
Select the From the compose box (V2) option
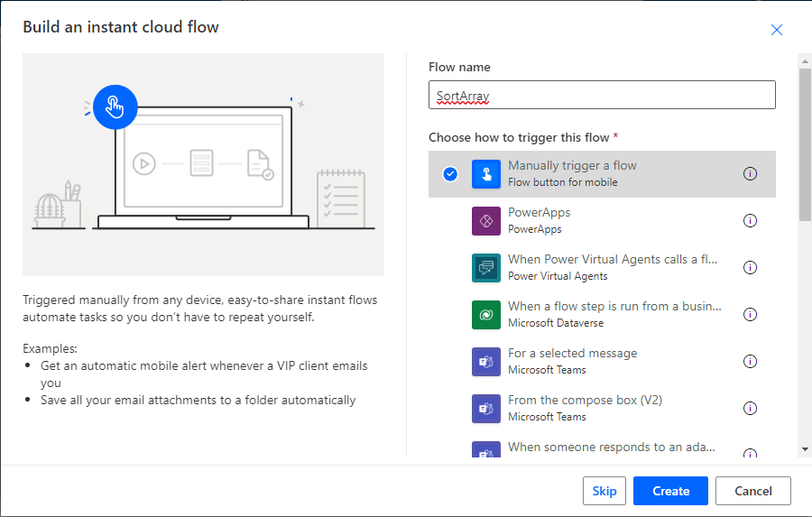[x=602, y=408]
